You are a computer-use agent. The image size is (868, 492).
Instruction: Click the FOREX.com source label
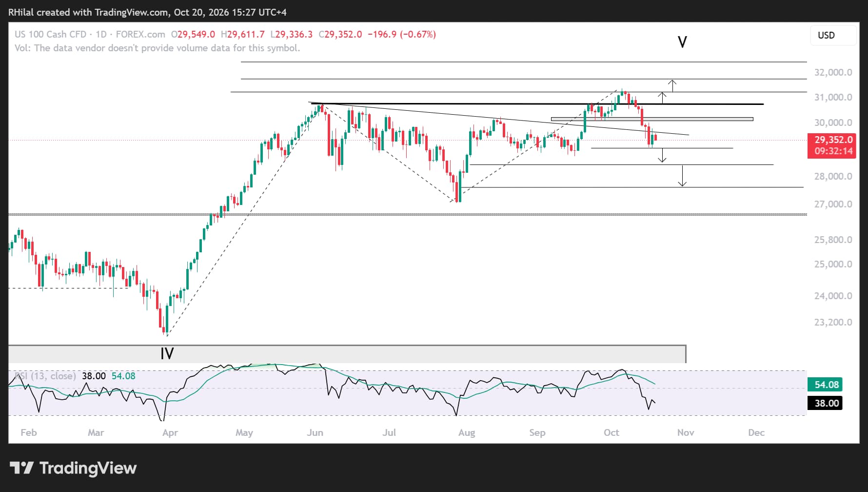[x=140, y=34]
